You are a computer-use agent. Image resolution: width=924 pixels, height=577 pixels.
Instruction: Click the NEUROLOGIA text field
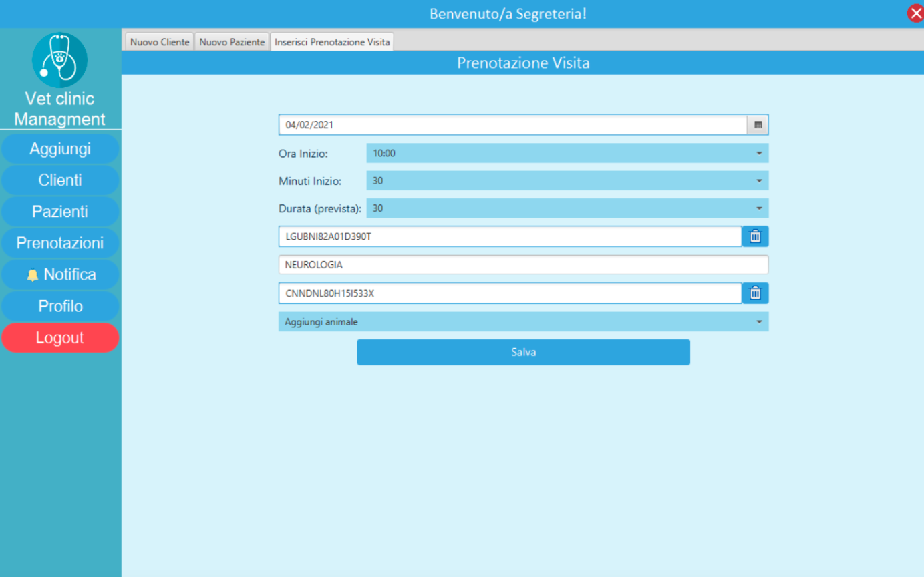tap(523, 264)
